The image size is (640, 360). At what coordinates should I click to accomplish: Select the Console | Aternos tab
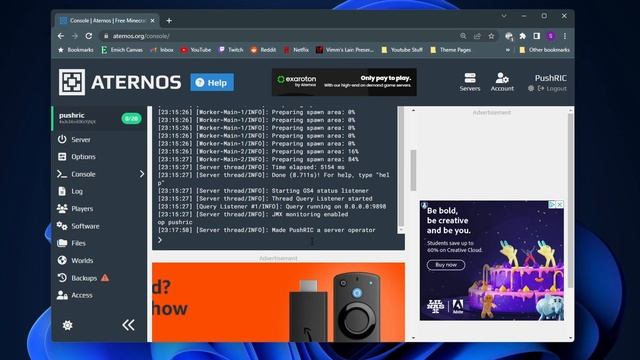pos(106,20)
